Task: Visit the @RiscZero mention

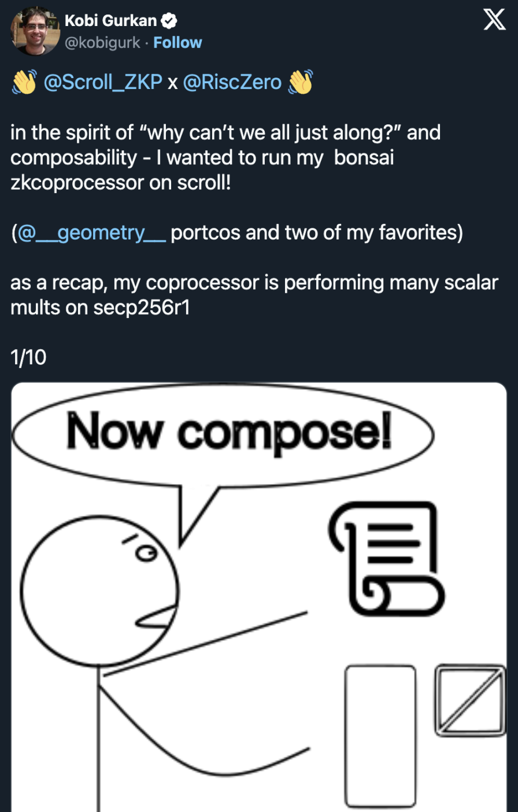Action: click(232, 82)
